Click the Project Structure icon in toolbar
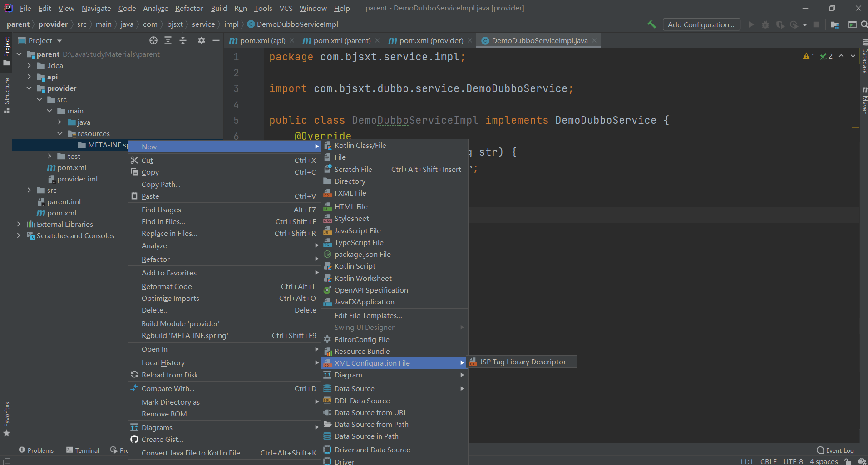Screen dimensions: 868x465 [x=835, y=24]
